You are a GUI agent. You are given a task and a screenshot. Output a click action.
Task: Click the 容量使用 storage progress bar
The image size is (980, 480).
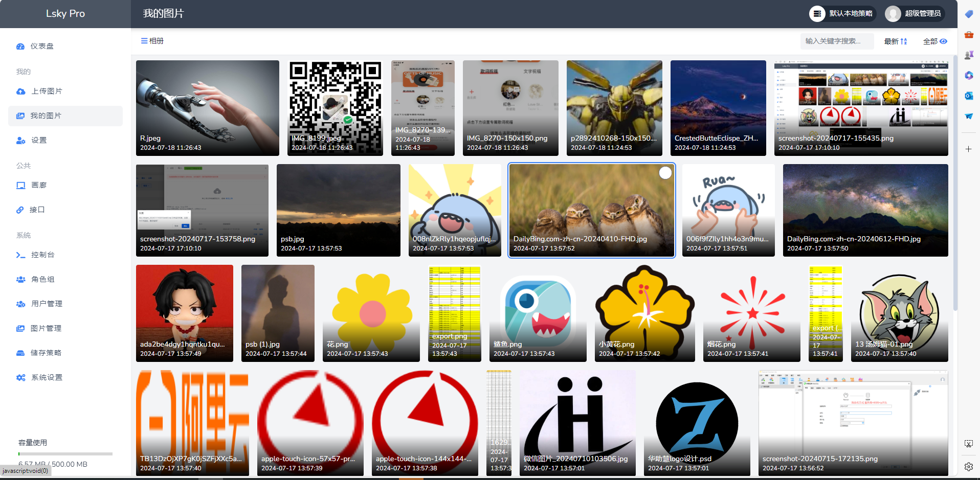65,453
